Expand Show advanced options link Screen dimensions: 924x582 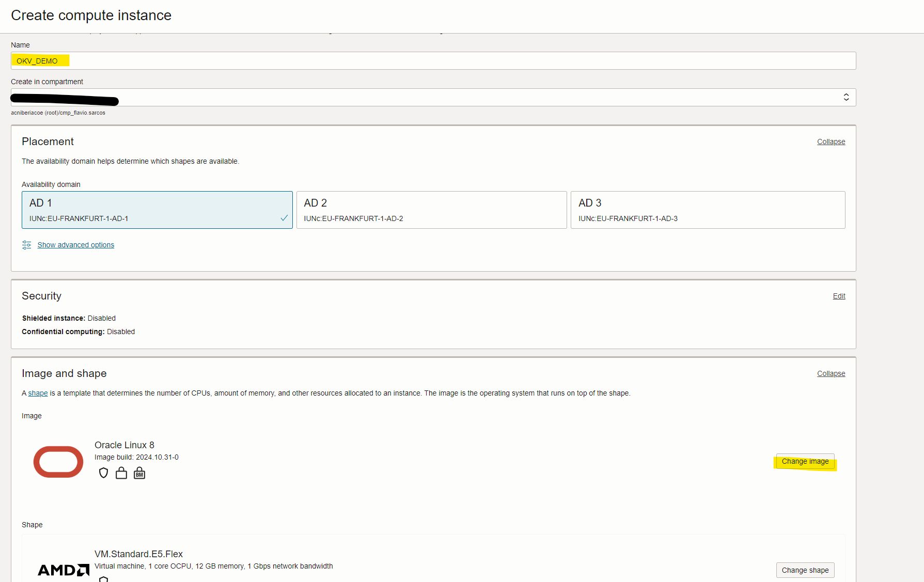pos(76,245)
